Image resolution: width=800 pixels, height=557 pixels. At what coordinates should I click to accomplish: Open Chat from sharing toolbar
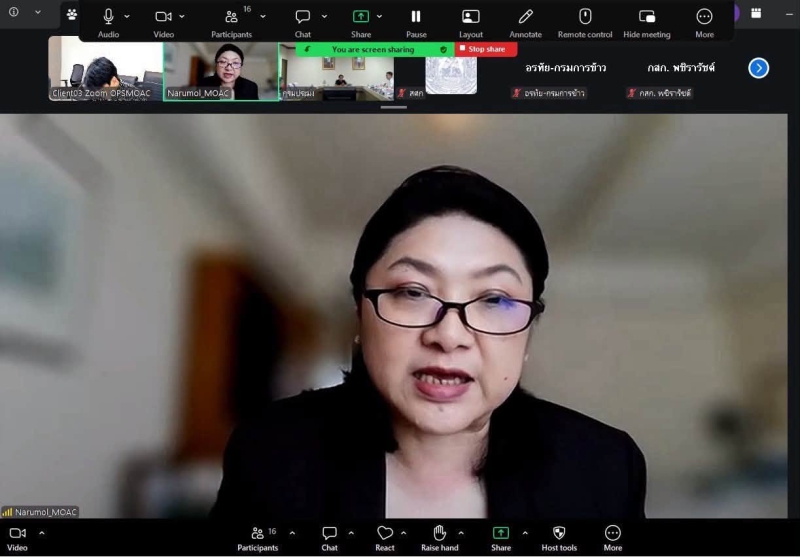pyautogui.click(x=303, y=17)
